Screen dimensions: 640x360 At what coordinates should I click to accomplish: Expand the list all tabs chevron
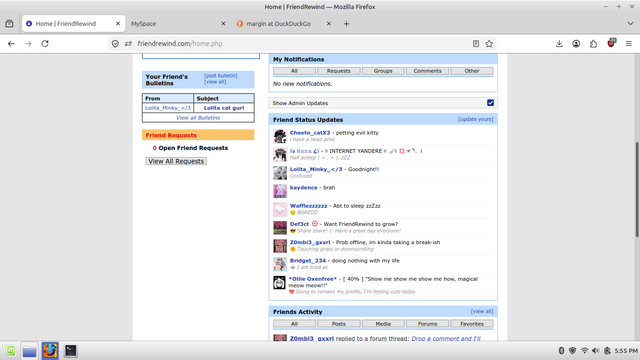click(630, 24)
